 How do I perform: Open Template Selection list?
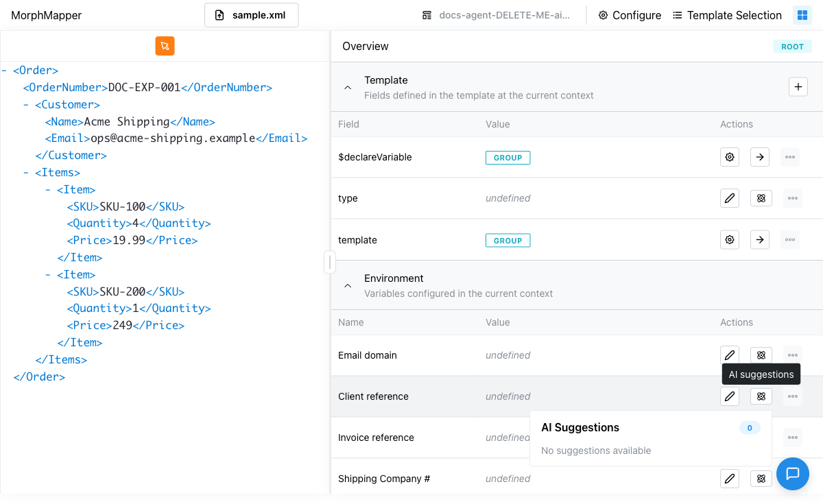pyautogui.click(x=727, y=15)
